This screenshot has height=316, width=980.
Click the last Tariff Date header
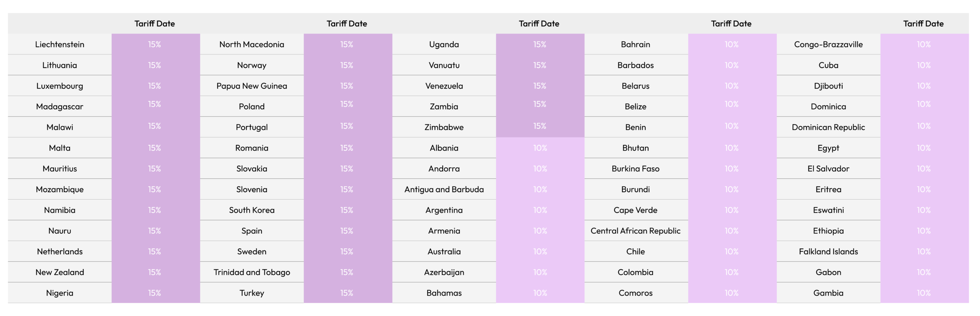click(923, 24)
